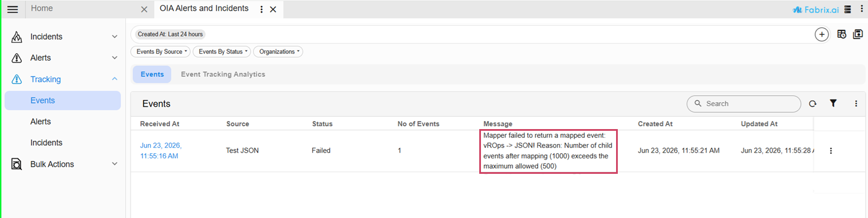The height and width of the screenshot is (218, 868).
Task: Click the Alerts warning triangle icon
Action: tap(17, 58)
